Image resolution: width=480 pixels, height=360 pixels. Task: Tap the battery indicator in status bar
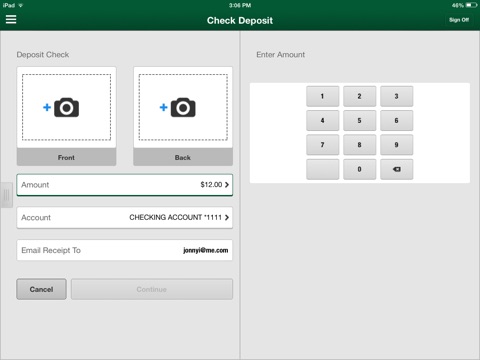(472, 5)
